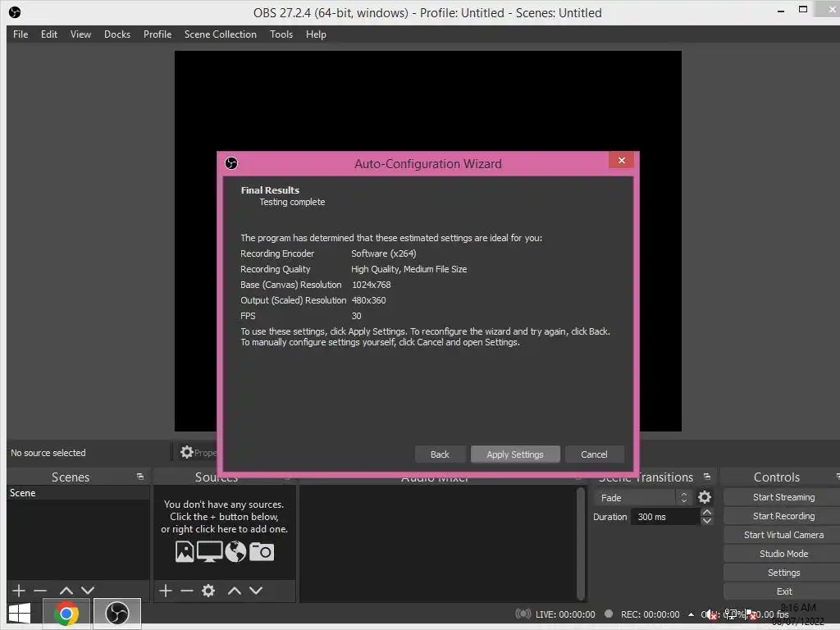
Task: Click the LIVE status broadcast icon
Action: pyautogui.click(x=523, y=614)
